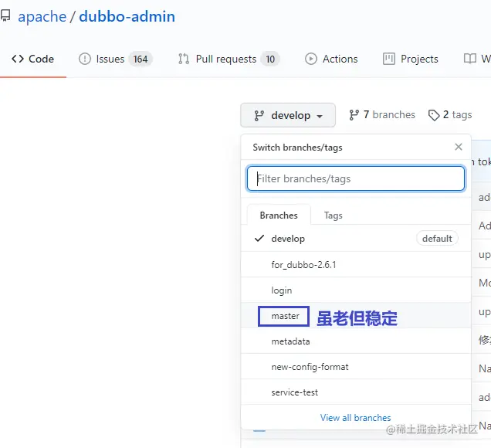The width and height of the screenshot is (491, 448).
Task: Click the tag icon next to 2 tags
Action: (x=434, y=115)
